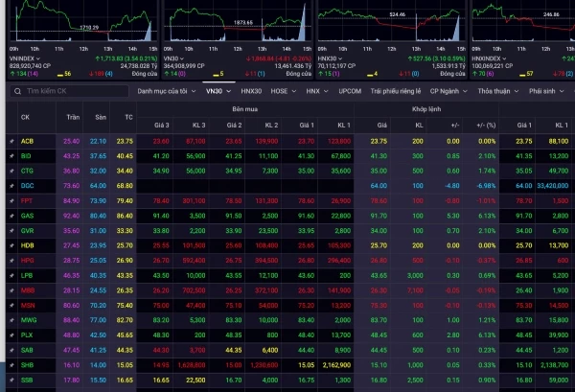The image size is (575, 392).
Task: Open the DGC ticker symbol
Action: point(27,186)
